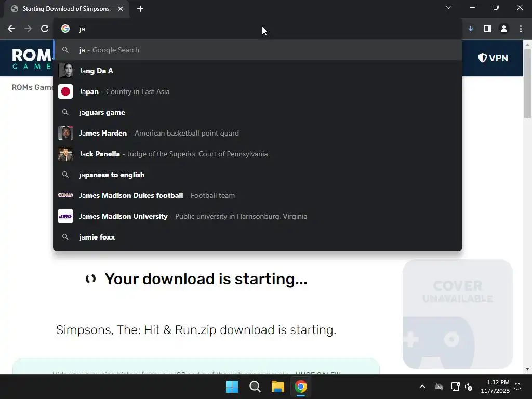Focus the address bar containing 'ja'
This screenshot has width=532, height=399.
pyautogui.click(x=258, y=29)
